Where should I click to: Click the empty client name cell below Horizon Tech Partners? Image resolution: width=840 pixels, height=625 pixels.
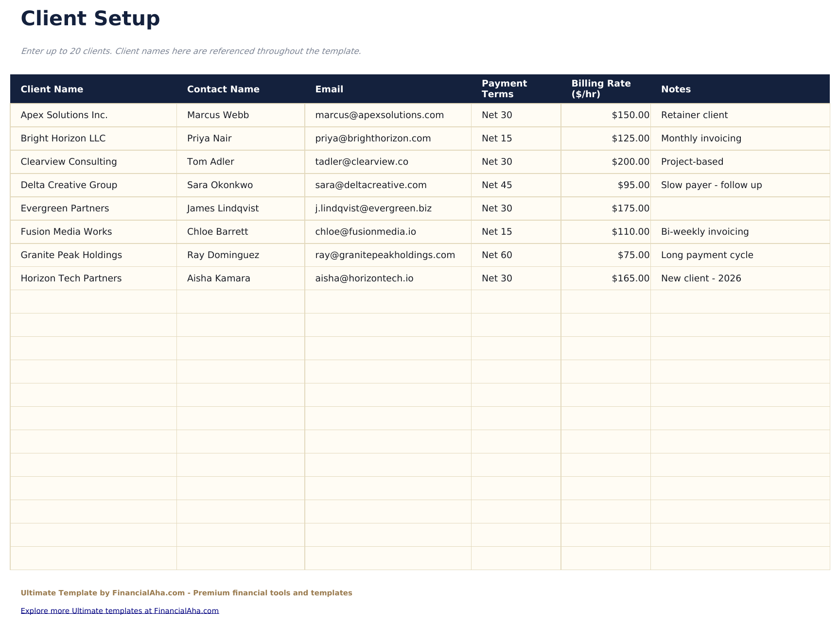92,302
